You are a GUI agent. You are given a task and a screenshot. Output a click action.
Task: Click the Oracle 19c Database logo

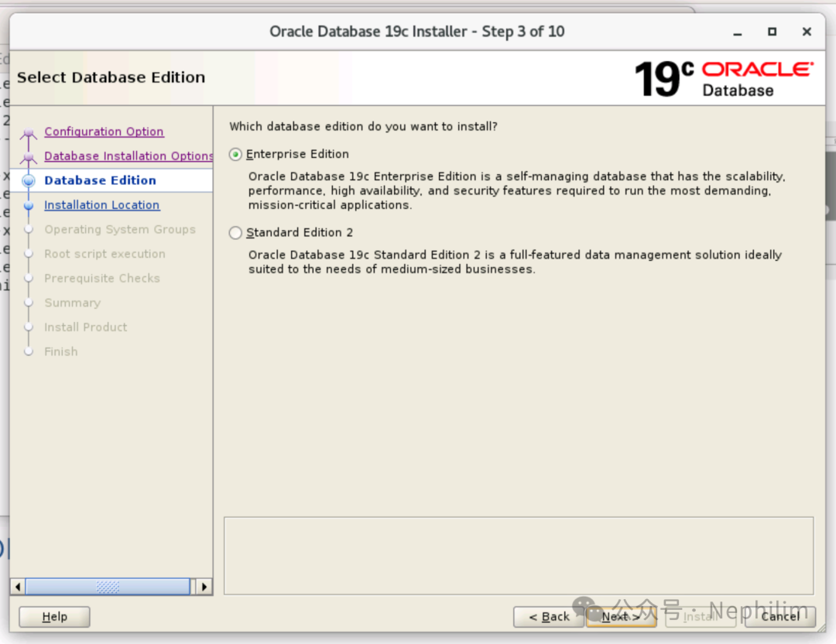(724, 79)
